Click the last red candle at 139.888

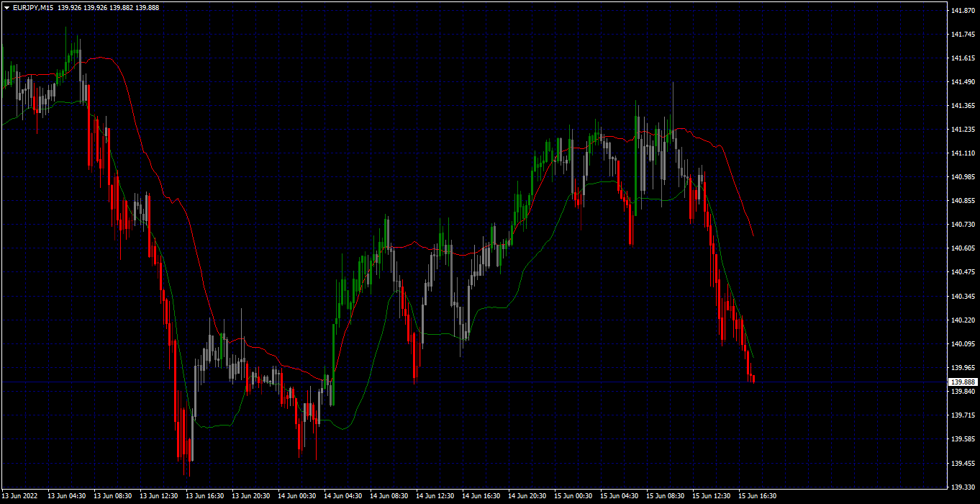point(753,379)
